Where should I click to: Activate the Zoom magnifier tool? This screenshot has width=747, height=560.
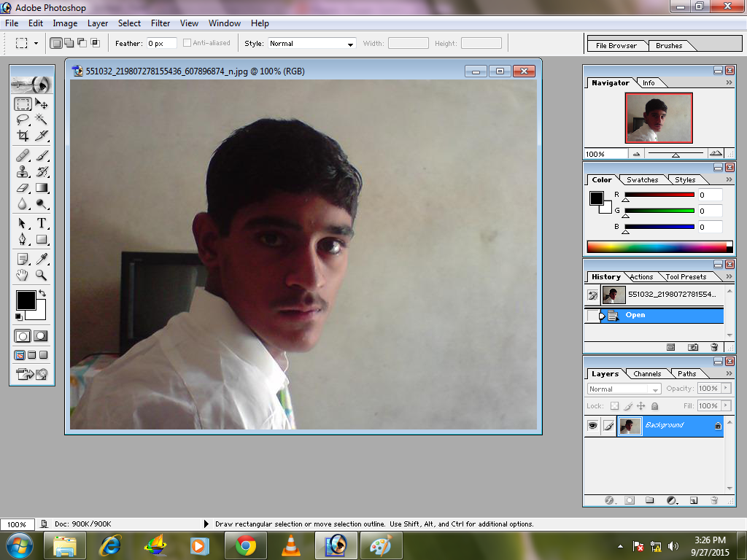42,275
